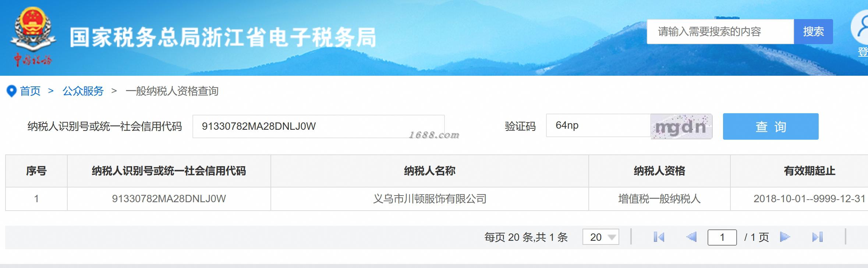Click the 查询 query button
868x268 pixels.
coord(770,126)
